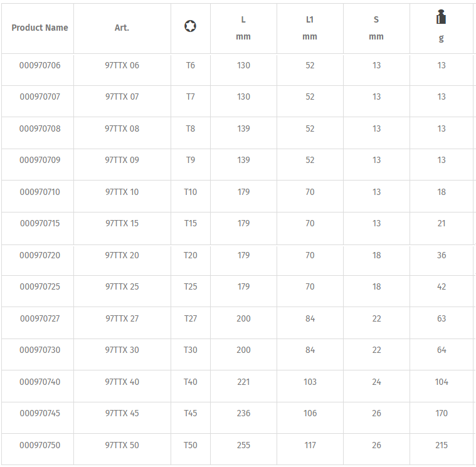Click article 97TTX 40
476x467 pixels.
(122, 382)
